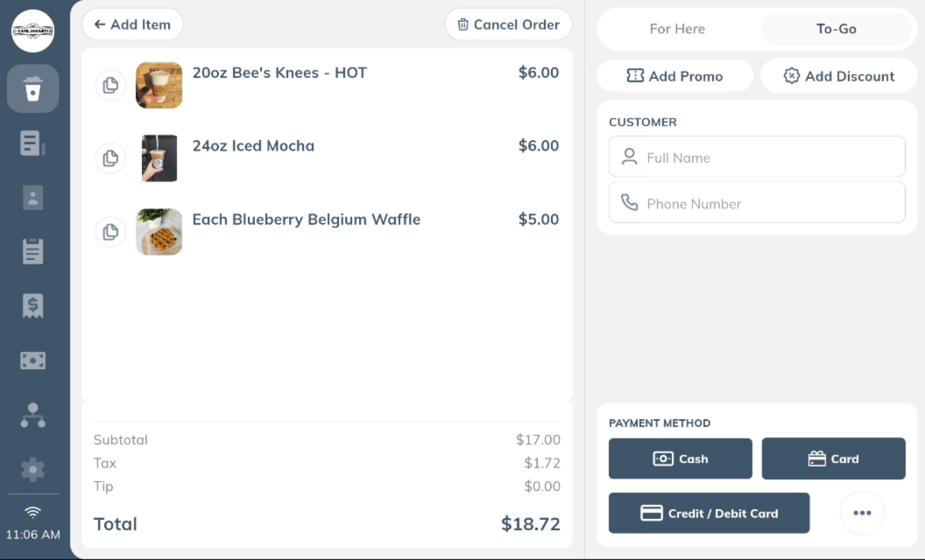
Task: Open the clipboard list icon in sidebar
Action: [x=33, y=251]
